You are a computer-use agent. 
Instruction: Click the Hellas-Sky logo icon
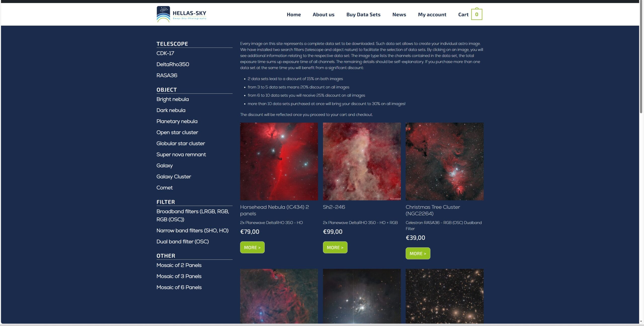click(163, 14)
